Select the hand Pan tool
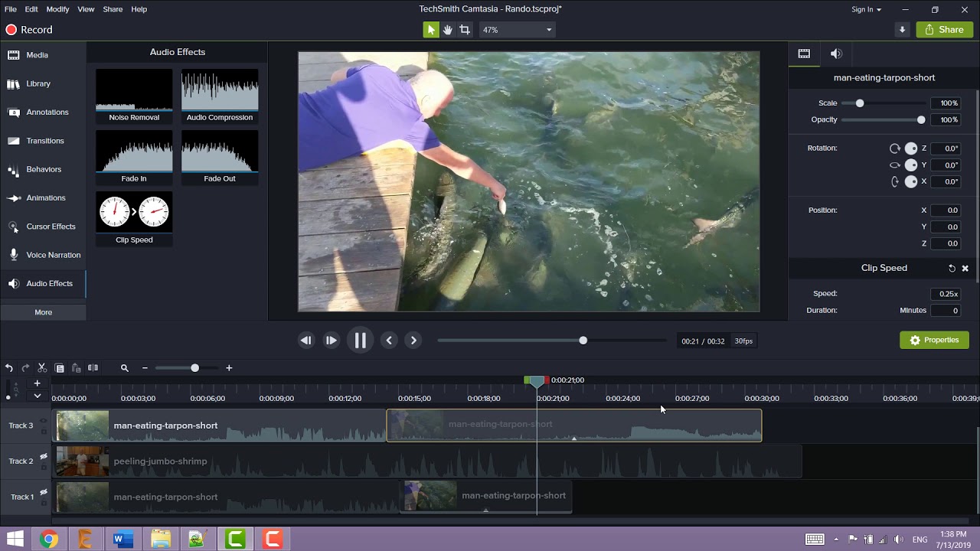The width and height of the screenshot is (980, 551). 448,30
